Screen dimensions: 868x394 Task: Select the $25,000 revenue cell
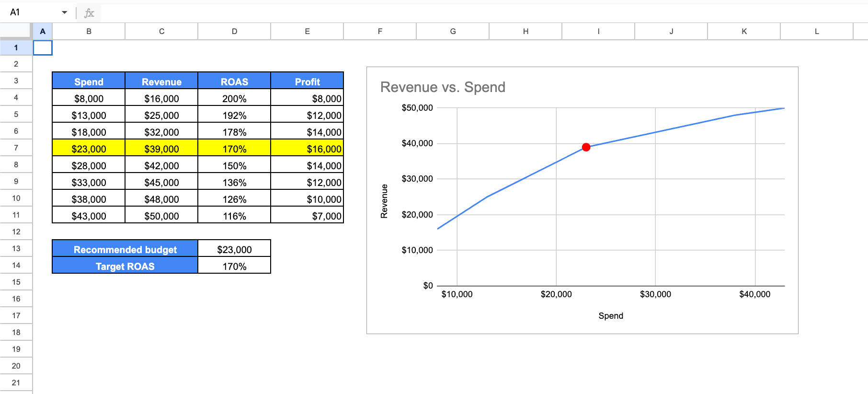click(161, 115)
